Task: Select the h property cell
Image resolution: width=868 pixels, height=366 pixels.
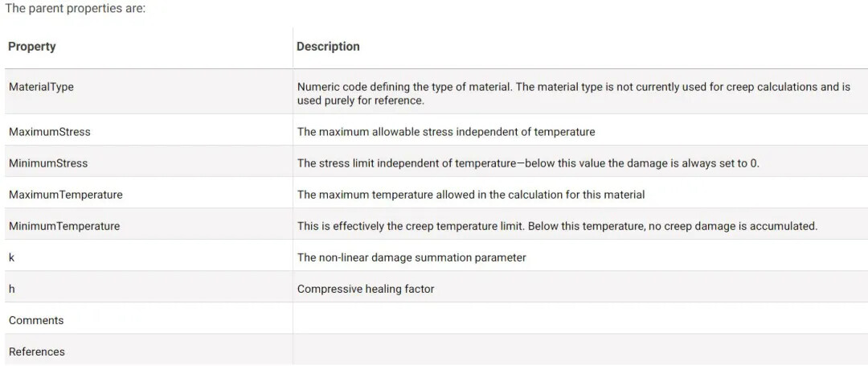Action: tap(12, 289)
